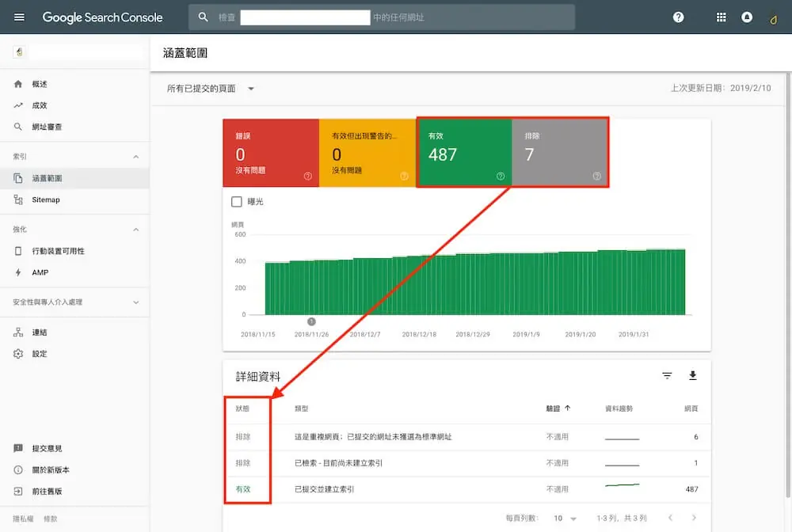The height and width of the screenshot is (532, 792).
Task: Click the 涵蓋範圍 pages icon
Action: 18,178
